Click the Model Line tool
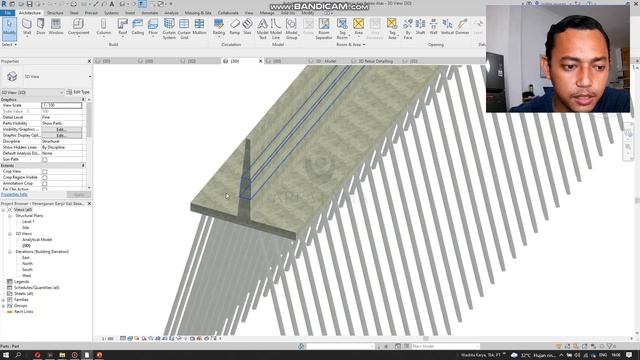This screenshot has width=640, height=360. (276, 29)
